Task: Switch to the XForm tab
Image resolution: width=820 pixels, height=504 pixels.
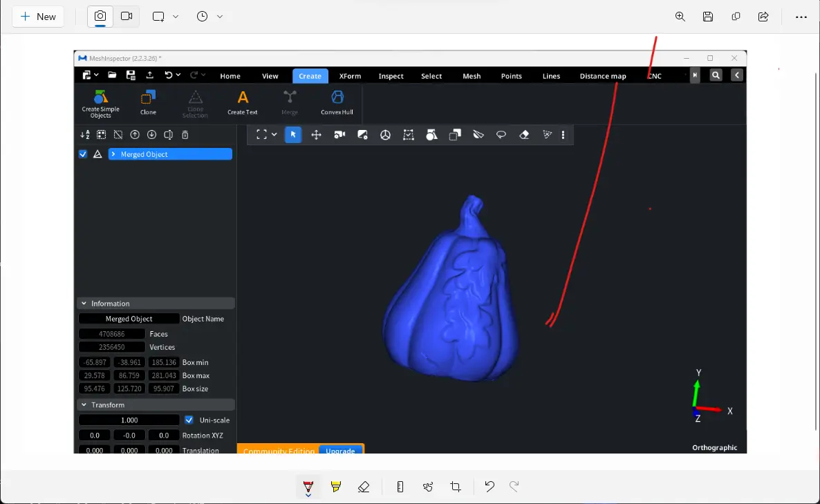Action: (350, 76)
